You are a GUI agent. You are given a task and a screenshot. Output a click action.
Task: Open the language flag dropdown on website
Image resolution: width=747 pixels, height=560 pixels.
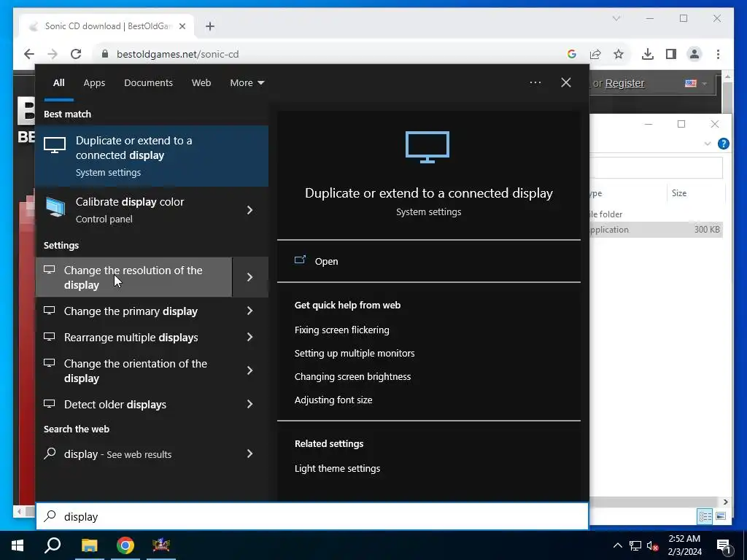(x=696, y=83)
